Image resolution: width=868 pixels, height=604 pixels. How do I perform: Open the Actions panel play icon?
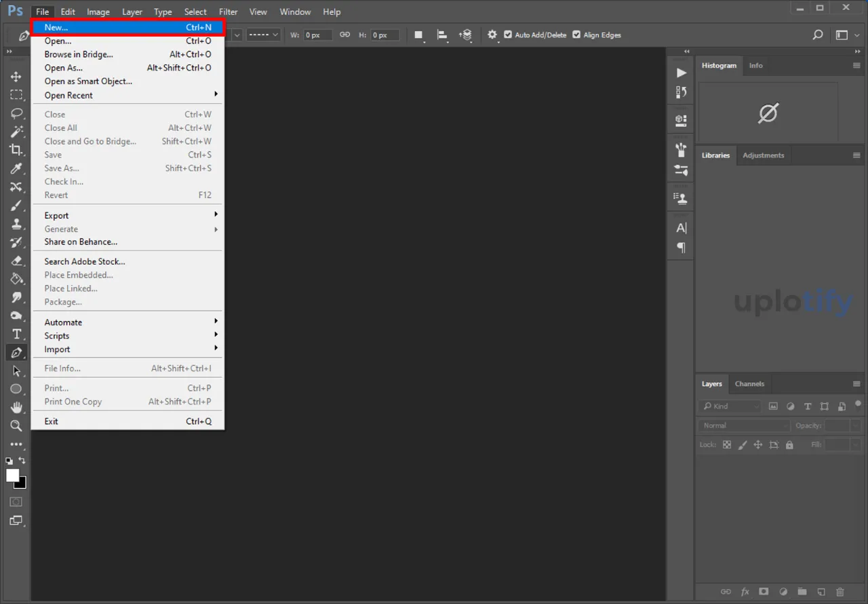[682, 73]
